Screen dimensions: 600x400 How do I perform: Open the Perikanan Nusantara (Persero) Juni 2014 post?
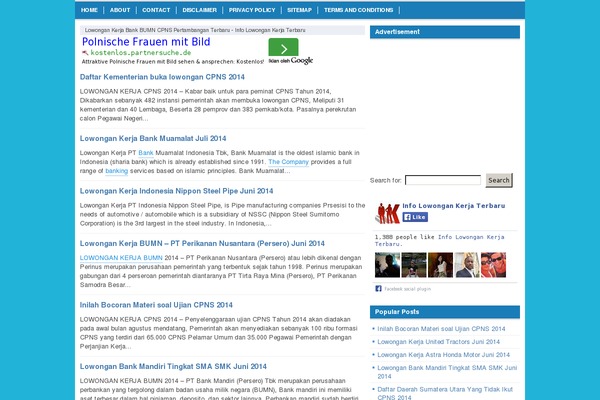202,243
